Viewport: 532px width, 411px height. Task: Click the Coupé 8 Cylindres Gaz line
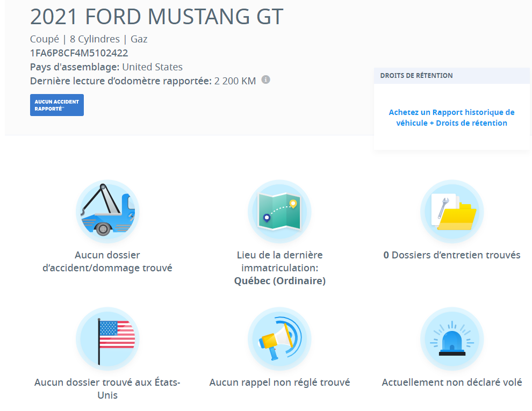[x=89, y=39]
